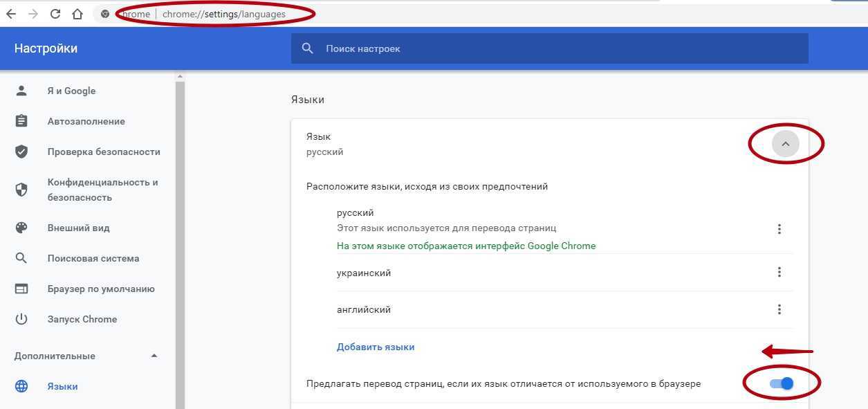This screenshot has height=409, width=868.
Task: Open the home page via the house icon
Action: pyautogui.click(x=77, y=14)
